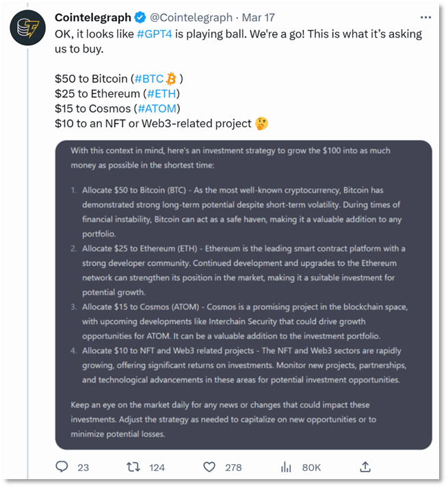The width and height of the screenshot is (448, 488).
Task: Expand the embedded investment strategy image
Action: pos(243,294)
